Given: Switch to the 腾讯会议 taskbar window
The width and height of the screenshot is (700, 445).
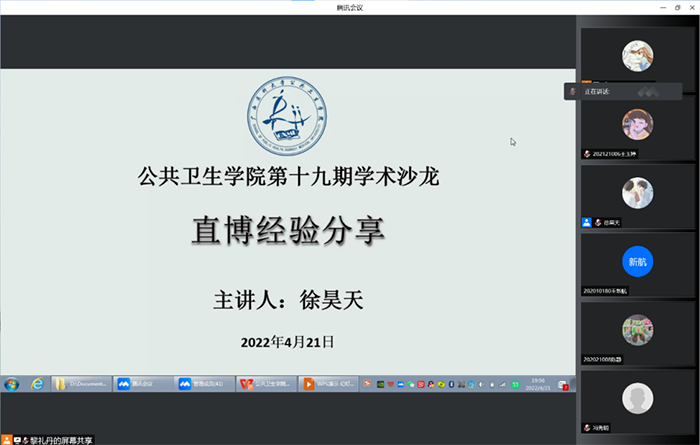Looking at the screenshot, I should point(143,384).
